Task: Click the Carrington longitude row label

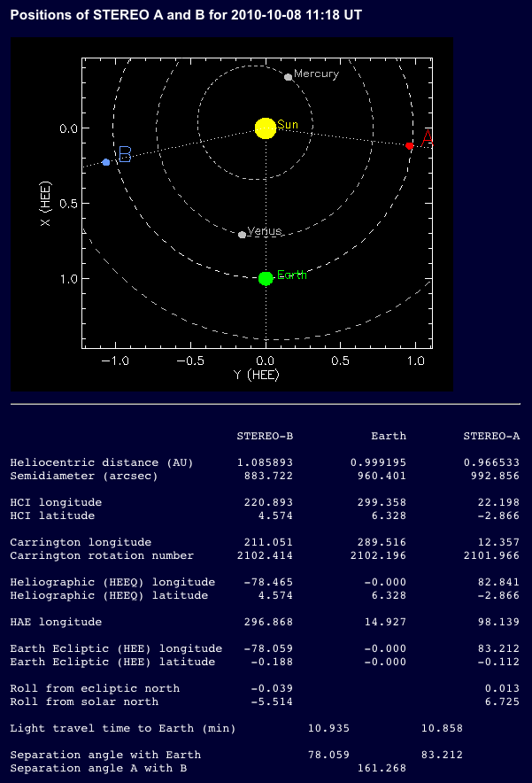Action: (81, 542)
